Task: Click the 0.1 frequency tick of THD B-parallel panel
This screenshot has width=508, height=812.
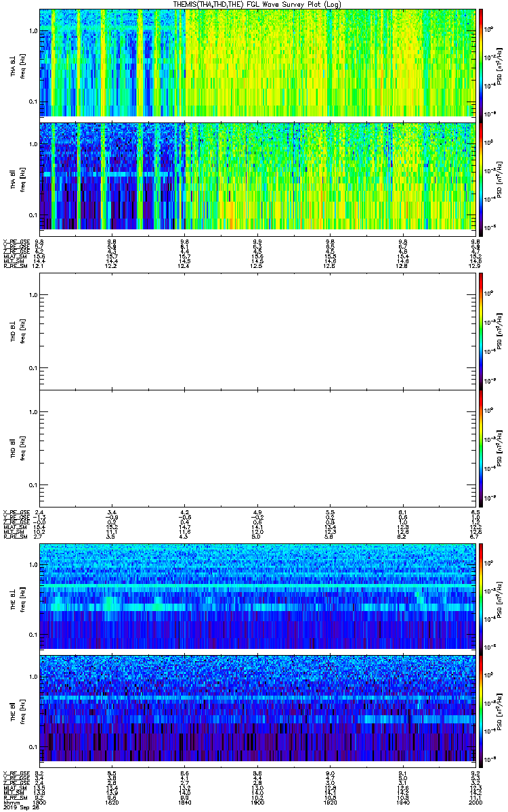Action: click(x=33, y=485)
